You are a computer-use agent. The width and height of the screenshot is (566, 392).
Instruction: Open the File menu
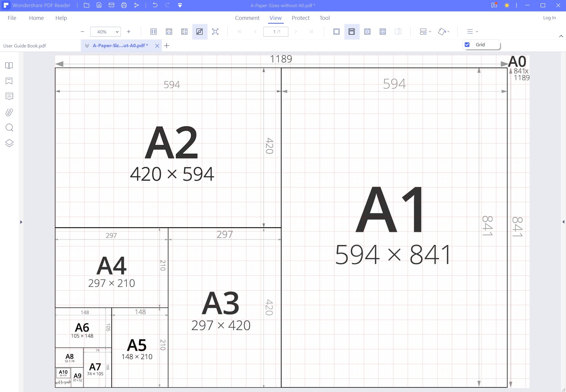click(12, 18)
